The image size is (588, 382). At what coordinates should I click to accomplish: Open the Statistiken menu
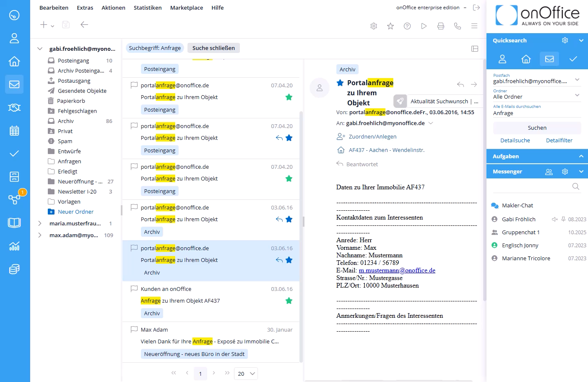(148, 8)
